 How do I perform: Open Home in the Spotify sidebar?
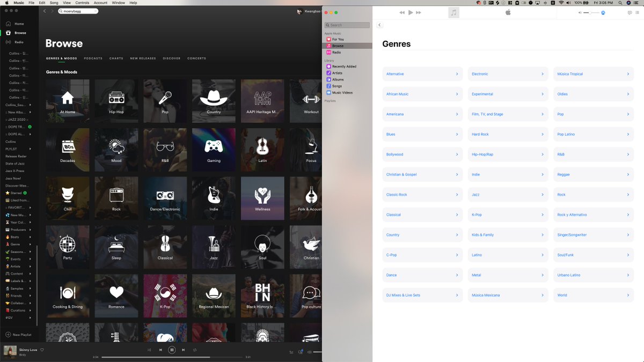pos(15,24)
